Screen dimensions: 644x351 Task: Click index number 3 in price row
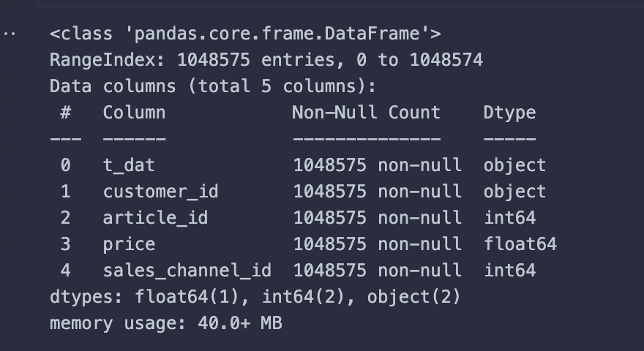(65, 244)
